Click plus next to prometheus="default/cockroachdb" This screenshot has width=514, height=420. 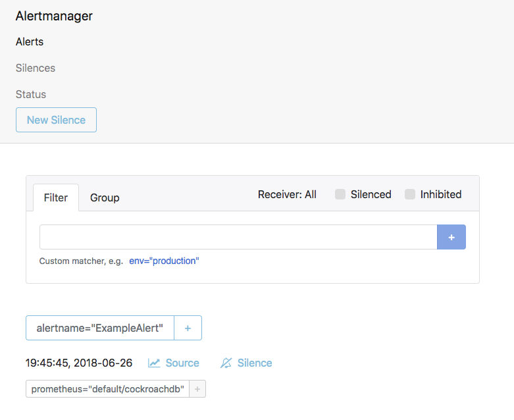tap(197, 389)
